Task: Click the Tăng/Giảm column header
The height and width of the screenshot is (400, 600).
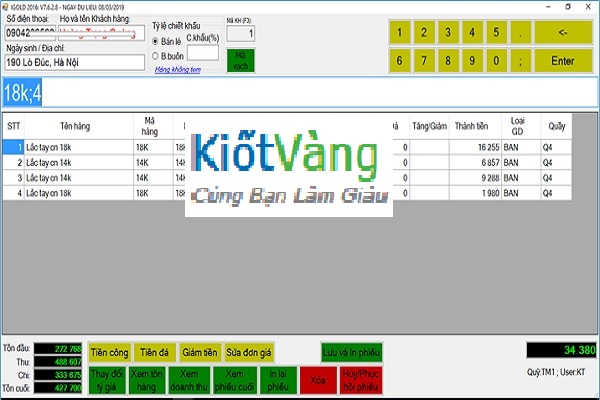Action: tap(429, 126)
